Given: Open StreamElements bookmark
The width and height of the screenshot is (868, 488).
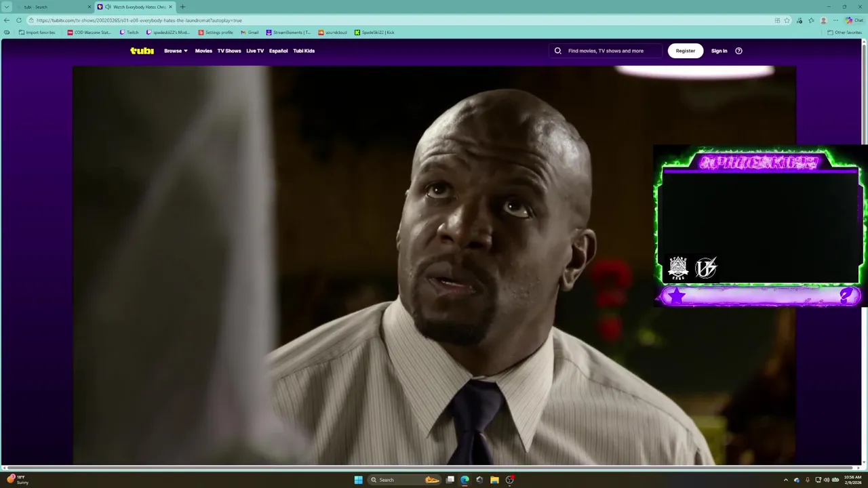Looking at the screenshot, I should (288, 33).
